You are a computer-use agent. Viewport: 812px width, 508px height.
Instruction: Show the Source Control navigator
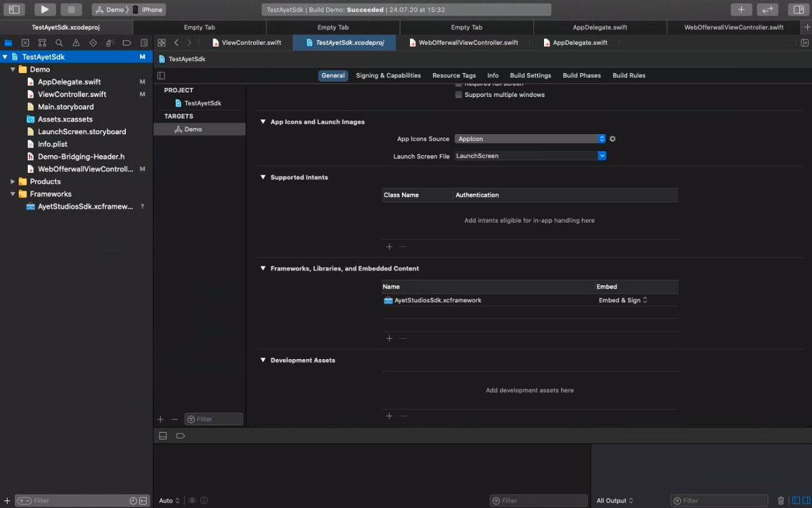(x=25, y=42)
